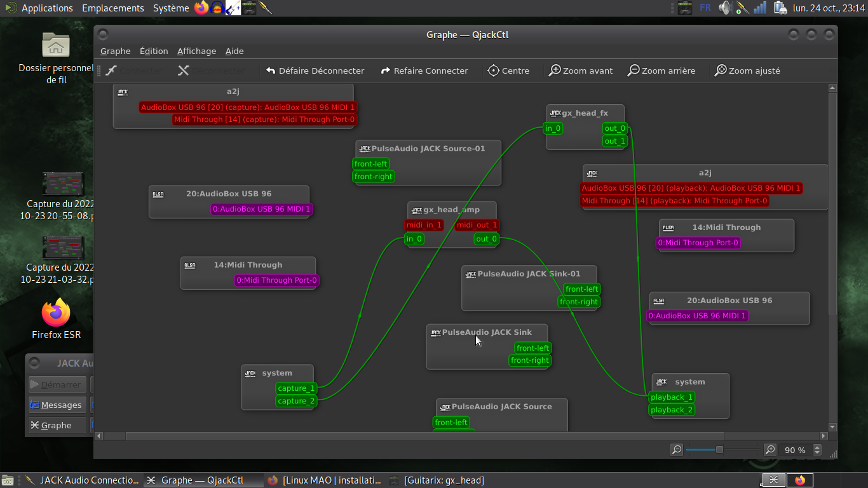Select the out_0 port of gx_head_amp
The image size is (868, 488).
click(487, 239)
